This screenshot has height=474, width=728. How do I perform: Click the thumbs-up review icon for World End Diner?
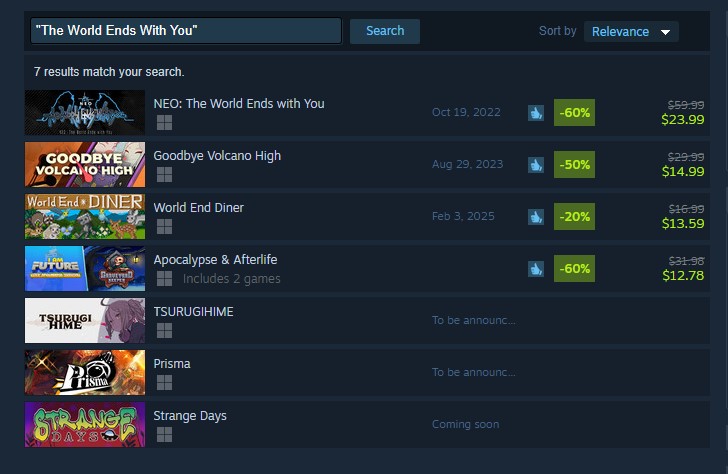[536, 217]
